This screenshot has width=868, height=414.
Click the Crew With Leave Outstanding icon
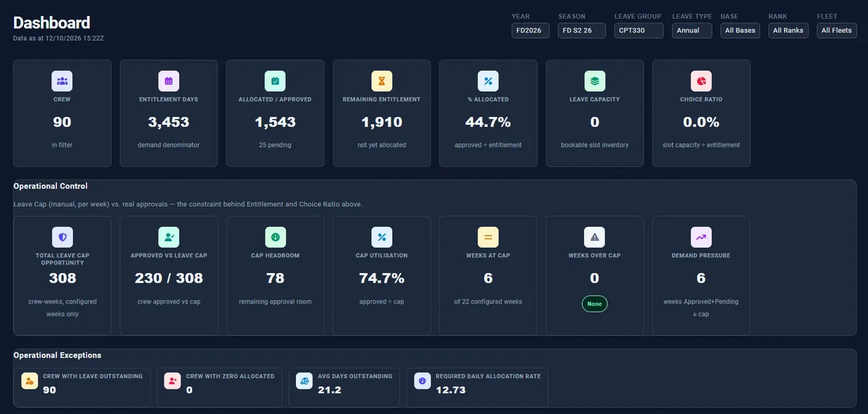click(x=29, y=381)
